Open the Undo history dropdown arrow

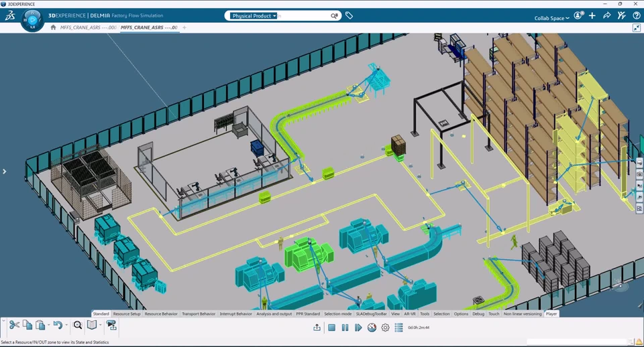pos(66,326)
